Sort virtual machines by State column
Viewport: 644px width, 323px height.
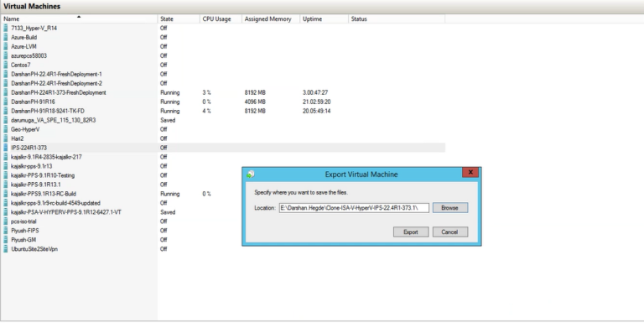point(179,19)
